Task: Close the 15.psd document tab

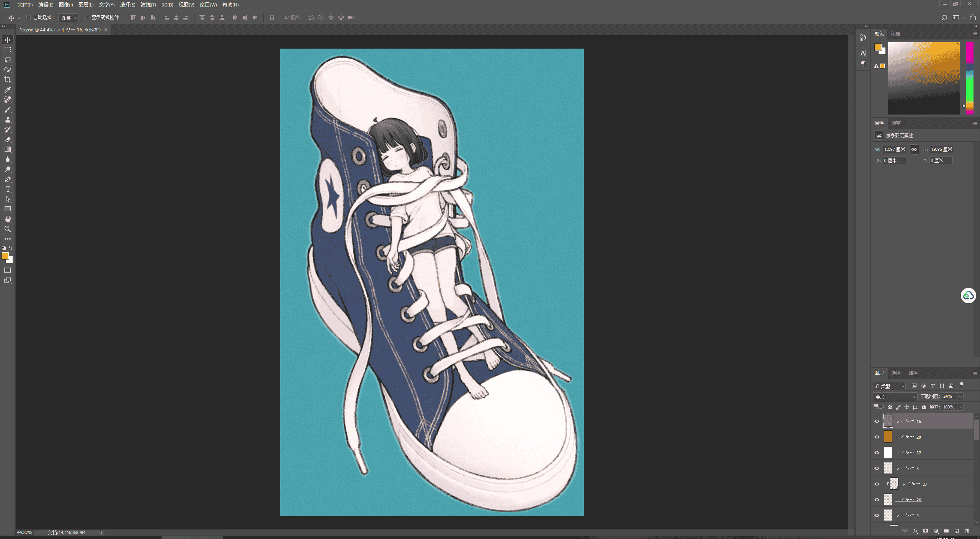Action: click(106, 29)
